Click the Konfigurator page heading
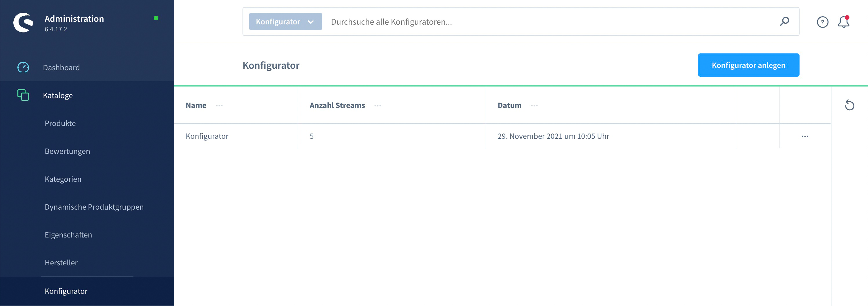The width and height of the screenshot is (868, 306). (271, 65)
